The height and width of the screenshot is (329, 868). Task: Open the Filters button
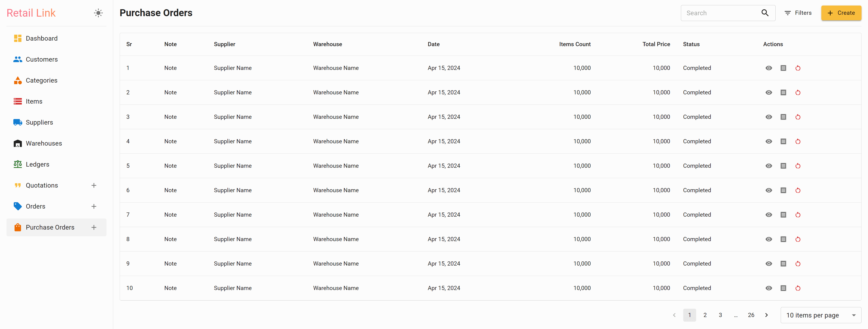(798, 13)
